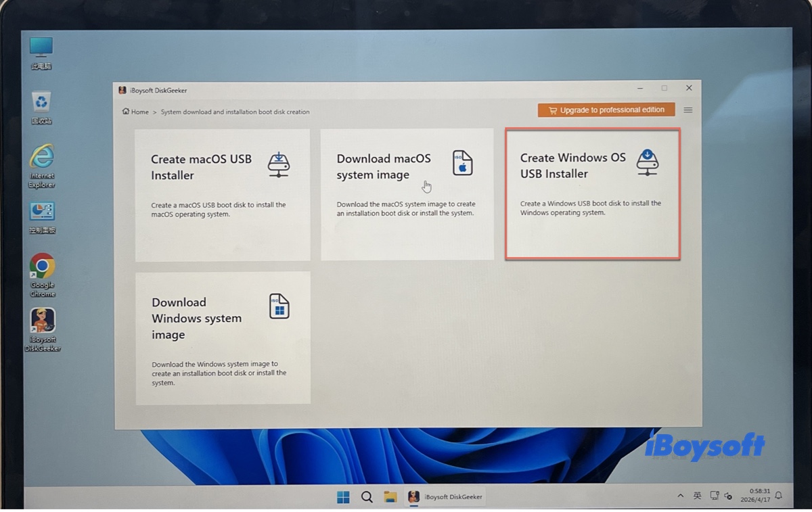Open the Download macOS system image card

click(407, 195)
